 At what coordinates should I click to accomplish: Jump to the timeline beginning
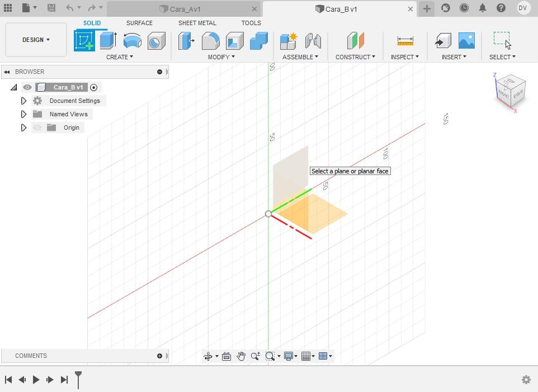[8, 379]
